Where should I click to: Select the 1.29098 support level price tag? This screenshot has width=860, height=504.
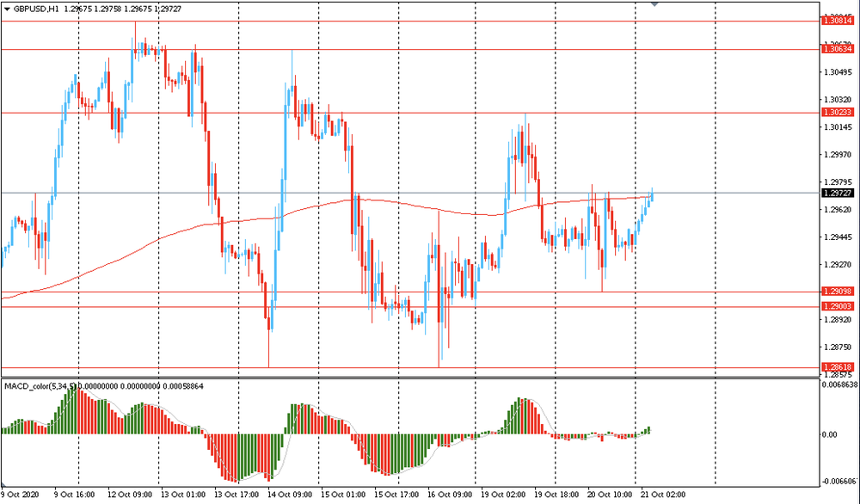pyautogui.click(x=837, y=291)
